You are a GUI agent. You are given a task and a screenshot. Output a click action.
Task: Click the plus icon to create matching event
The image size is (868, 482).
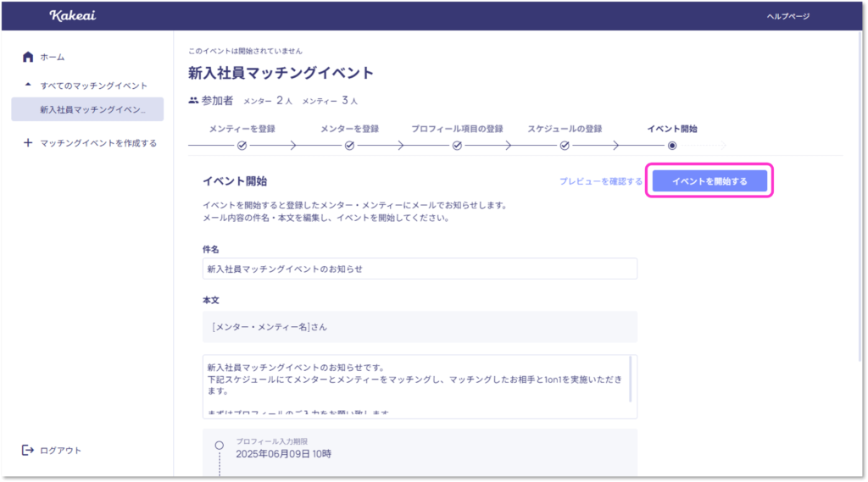[28, 143]
